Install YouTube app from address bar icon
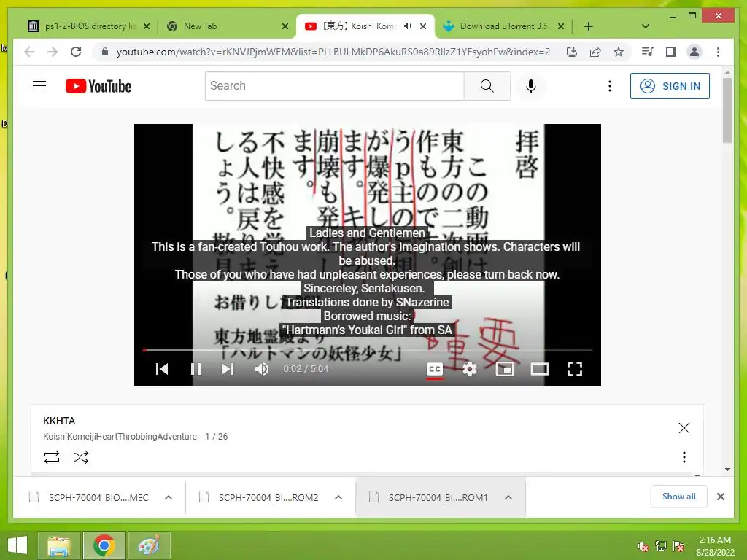Image resolution: width=747 pixels, height=560 pixels. (x=572, y=52)
